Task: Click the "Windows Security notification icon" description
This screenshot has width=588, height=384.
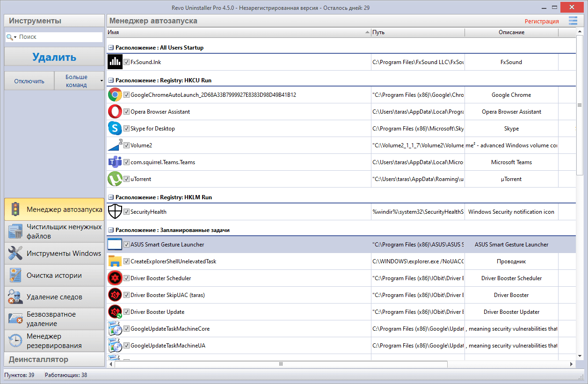Action: pyautogui.click(x=511, y=212)
